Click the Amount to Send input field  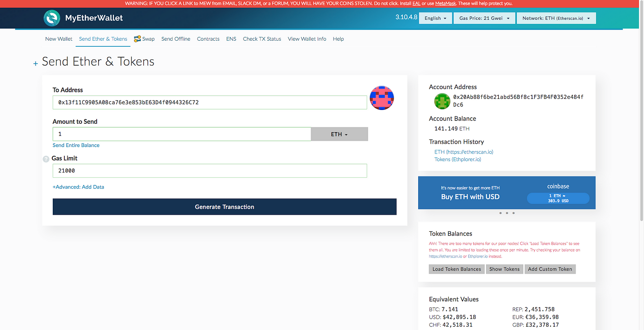182,134
